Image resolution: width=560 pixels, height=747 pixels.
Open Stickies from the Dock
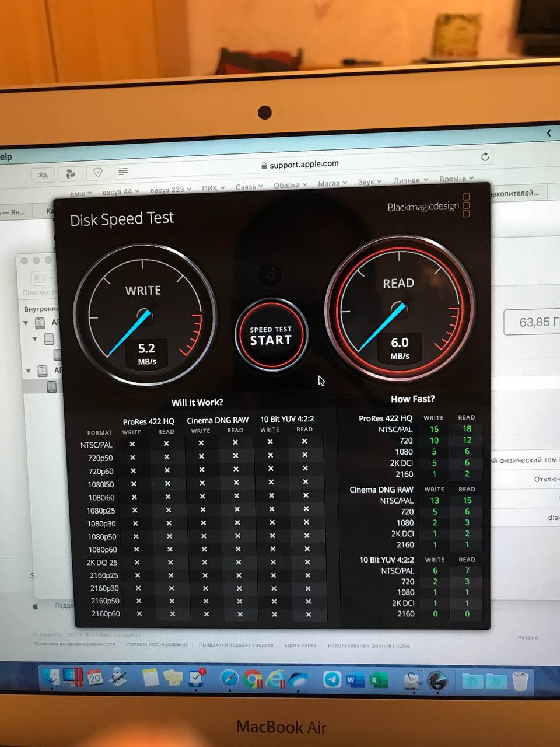(x=173, y=678)
